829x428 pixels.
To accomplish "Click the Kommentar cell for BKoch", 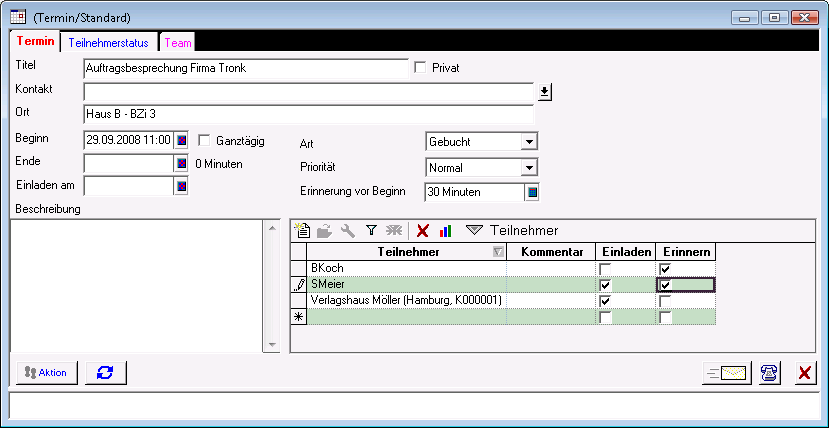I will (x=551, y=268).
